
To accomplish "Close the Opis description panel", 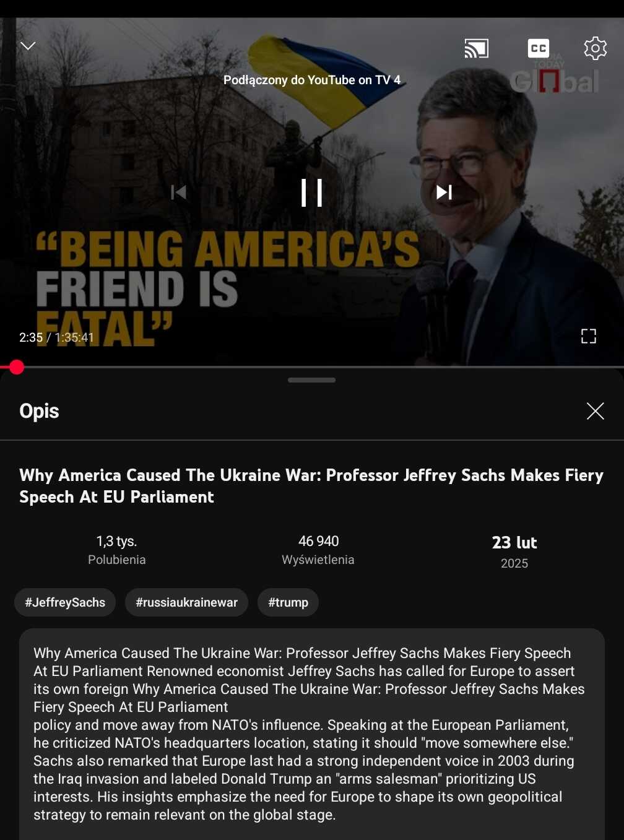I will coord(596,411).
